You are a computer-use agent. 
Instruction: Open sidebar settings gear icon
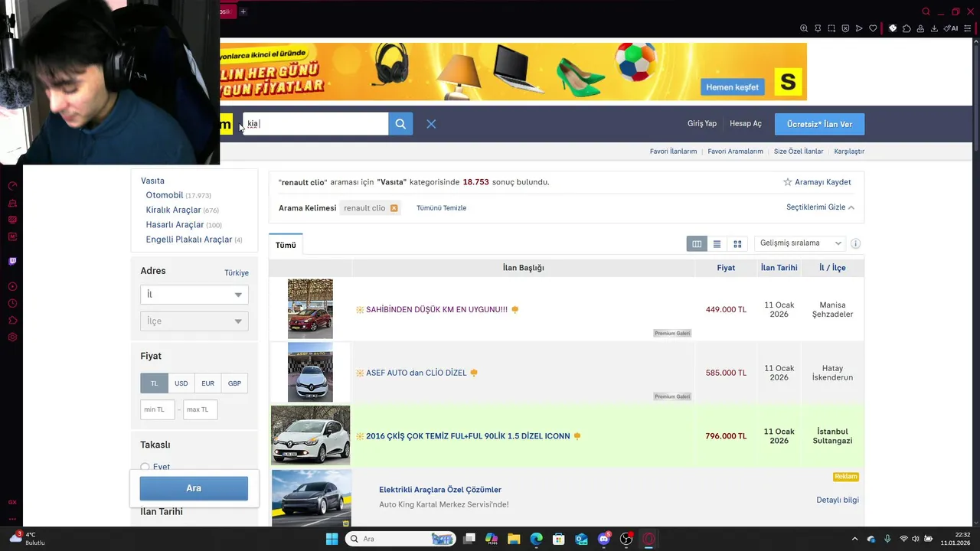(x=12, y=337)
